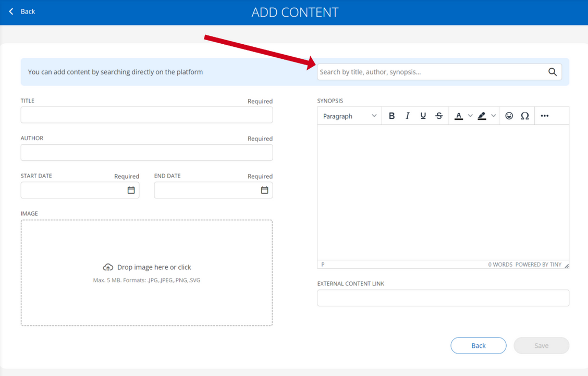588x376 pixels.
Task: Click the 0 words counter
Action: (500, 265)
